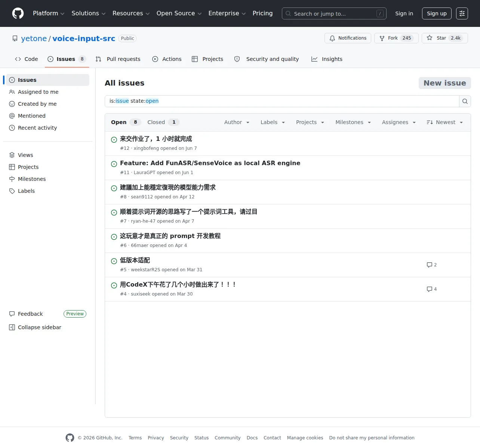The height and width of the screenshot is (448, 480).
Task: Click open-status icon of issue #12
Action: point(114,140)
